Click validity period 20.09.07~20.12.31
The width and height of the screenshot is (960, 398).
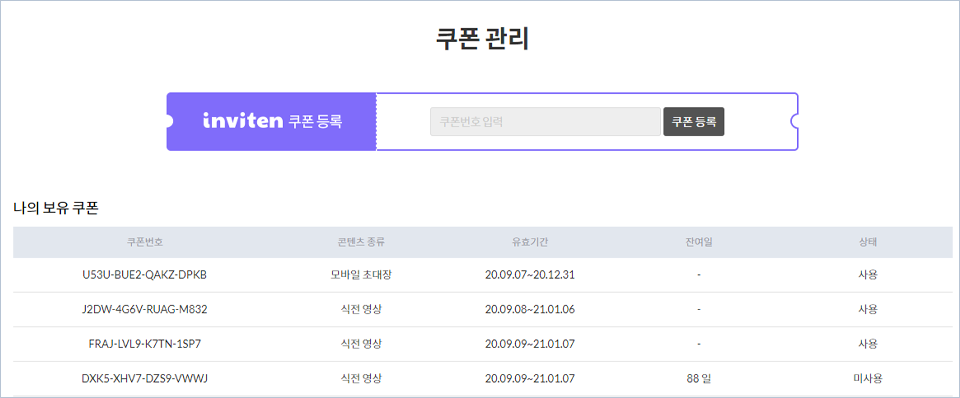[x=530, y=275]
